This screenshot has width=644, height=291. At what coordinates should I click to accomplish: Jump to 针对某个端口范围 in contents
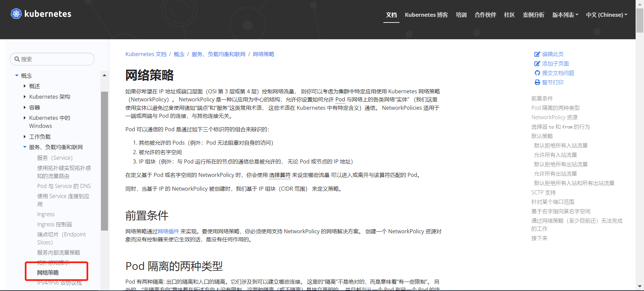click(553, 202)
